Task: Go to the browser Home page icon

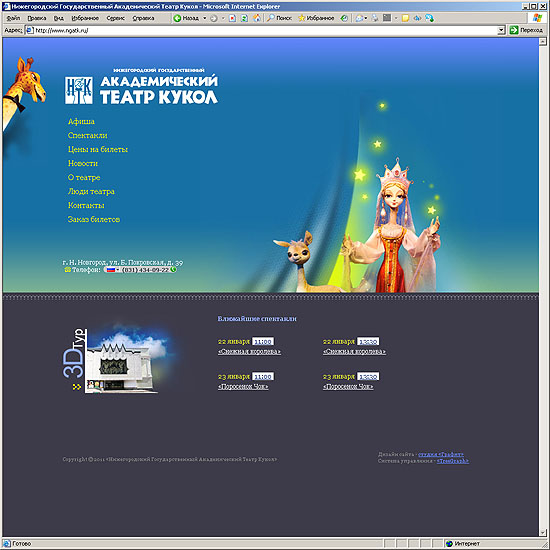Action: tap(257, 18)
